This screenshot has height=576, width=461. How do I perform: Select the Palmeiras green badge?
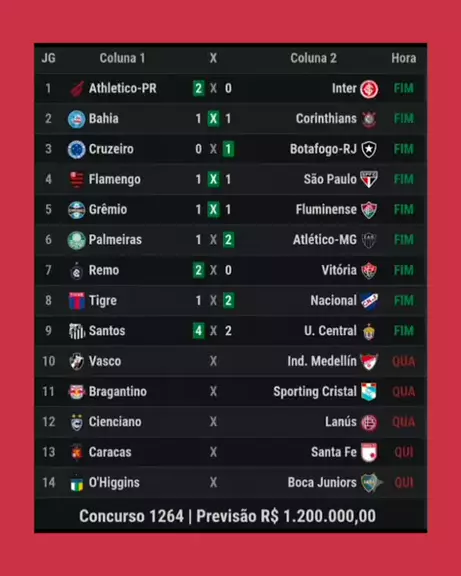(77, 240)
